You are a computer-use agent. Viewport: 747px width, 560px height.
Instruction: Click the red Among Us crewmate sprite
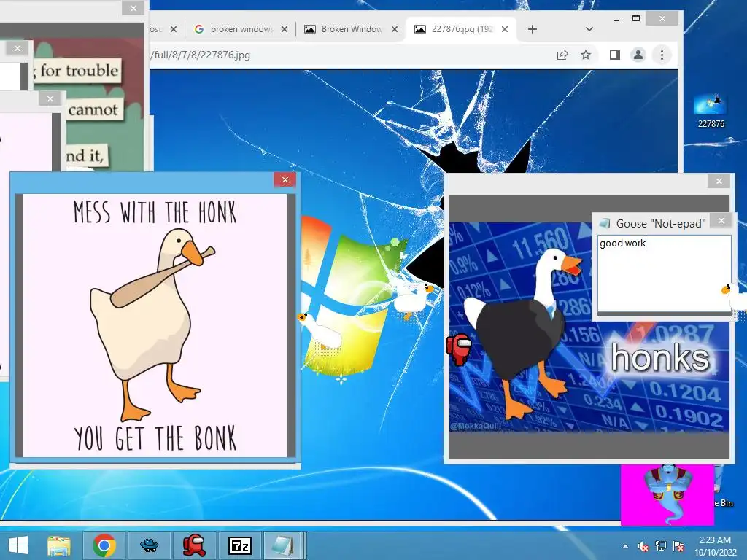pyautogui.click(x=459, y=349)
